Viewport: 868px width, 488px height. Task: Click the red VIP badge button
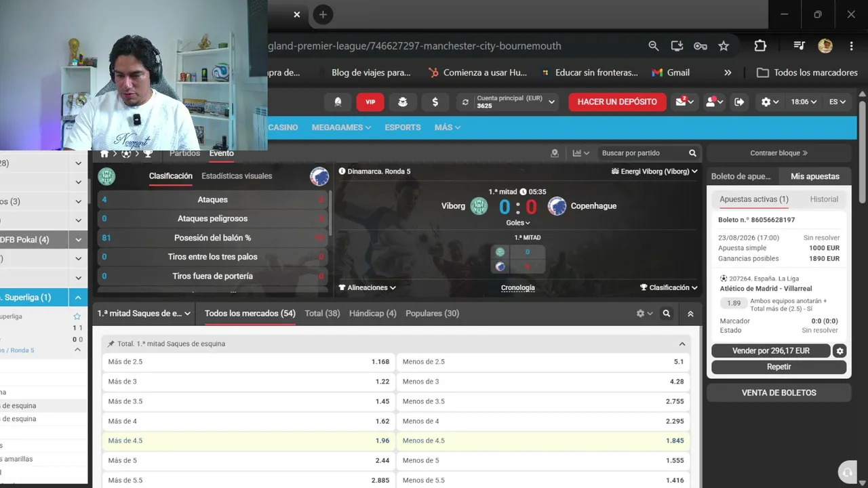click(x=370, y=102)
